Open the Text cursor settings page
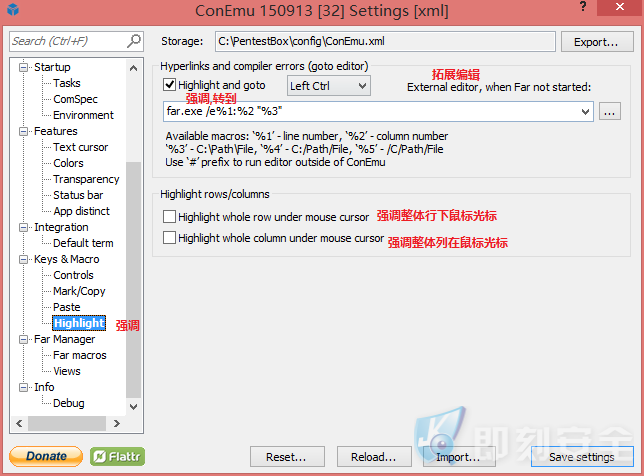 click(80, 147)
